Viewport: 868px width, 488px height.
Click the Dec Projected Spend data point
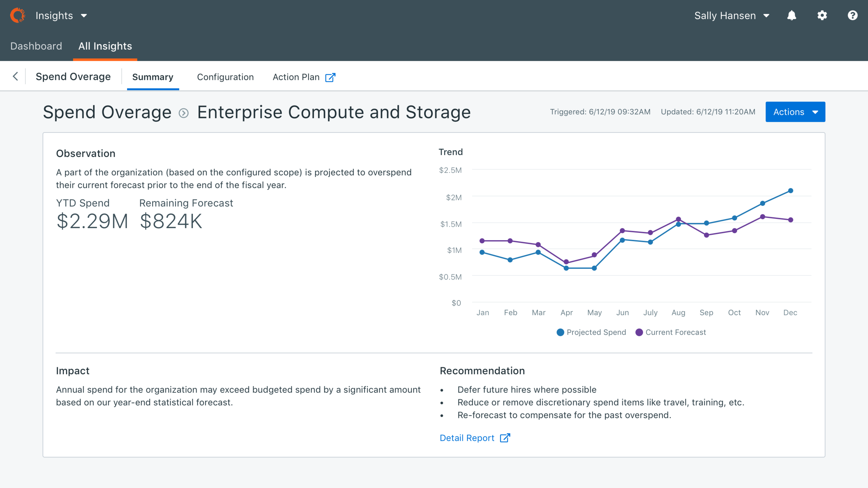point(791,191)
